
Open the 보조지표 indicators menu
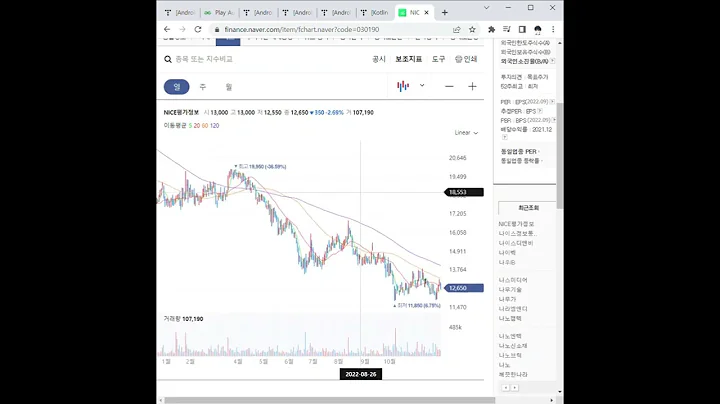tap(409, 59)
